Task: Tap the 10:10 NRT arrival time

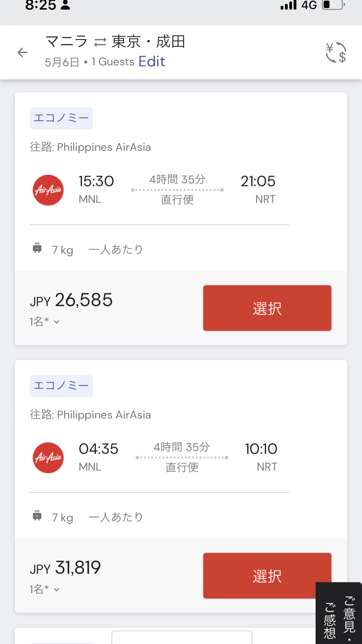Action: (x=261, y=449)
